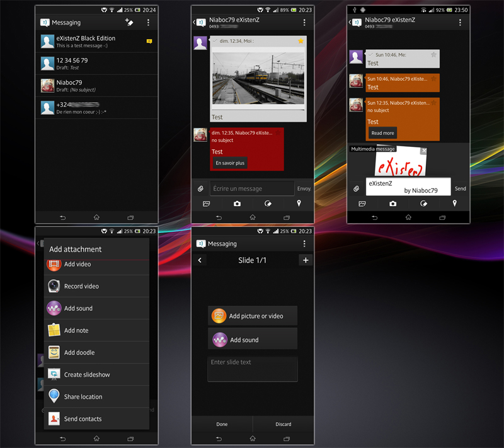Tap the Écrire un message input field

click(x=252, y=188)
